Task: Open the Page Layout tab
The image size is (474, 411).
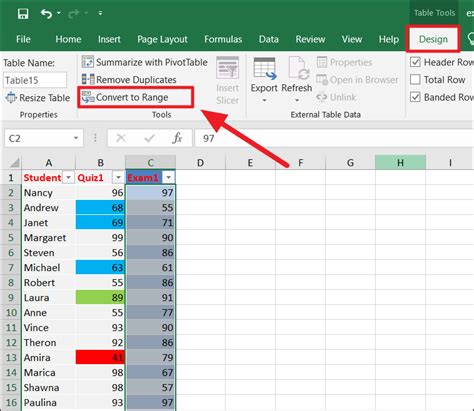Action: (x=162, y=39)
